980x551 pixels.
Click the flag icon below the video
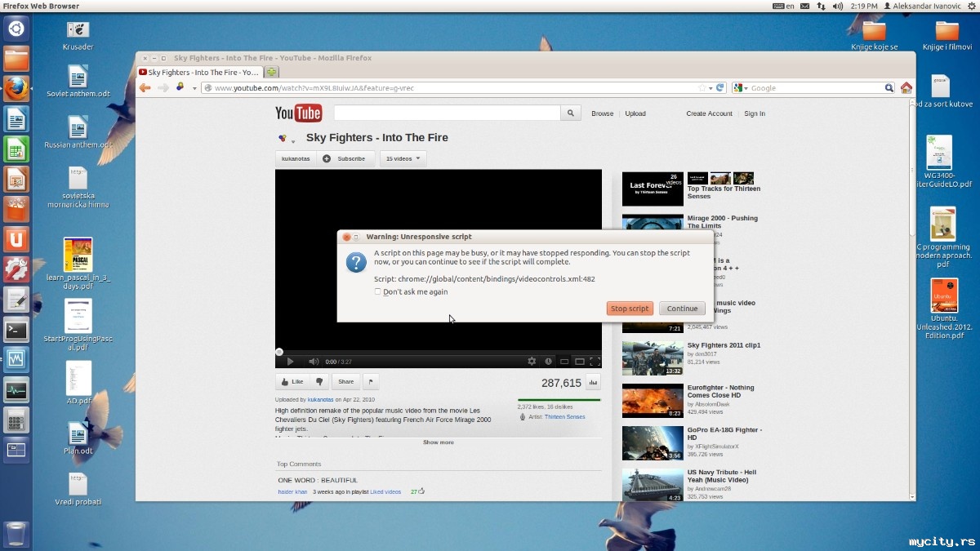click(x=370, y=381)
